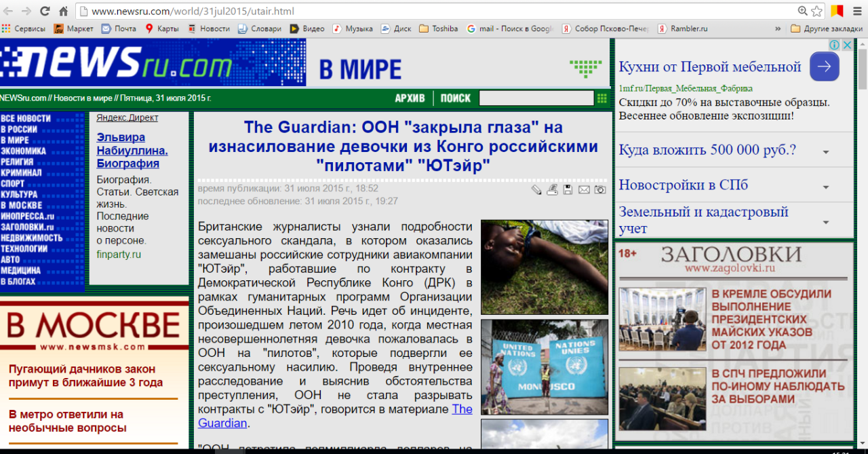Image resolution: width=868 pixels, height=454 pixels.
Task: Close the ad with the X icon
Action: [847, 45]
